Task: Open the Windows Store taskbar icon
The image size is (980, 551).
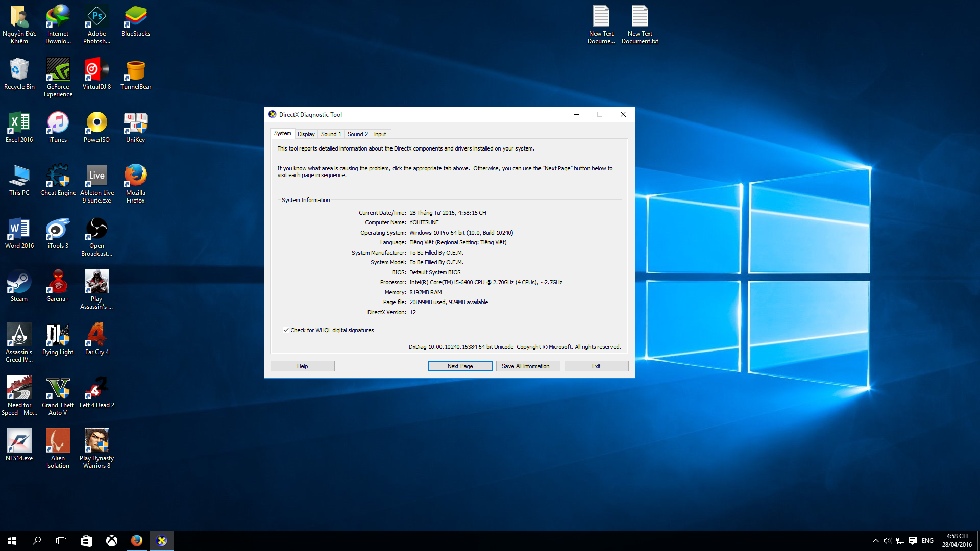Action: click(86, 541)
